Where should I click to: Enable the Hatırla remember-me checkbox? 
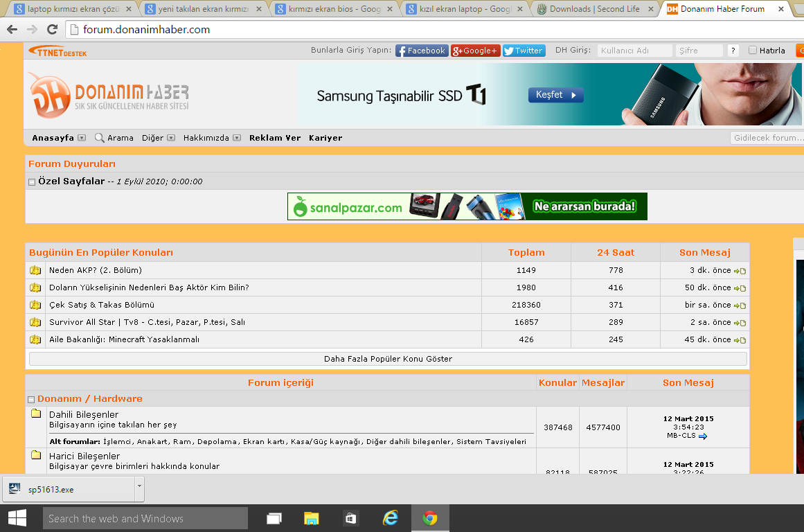[x=753, y=51]
